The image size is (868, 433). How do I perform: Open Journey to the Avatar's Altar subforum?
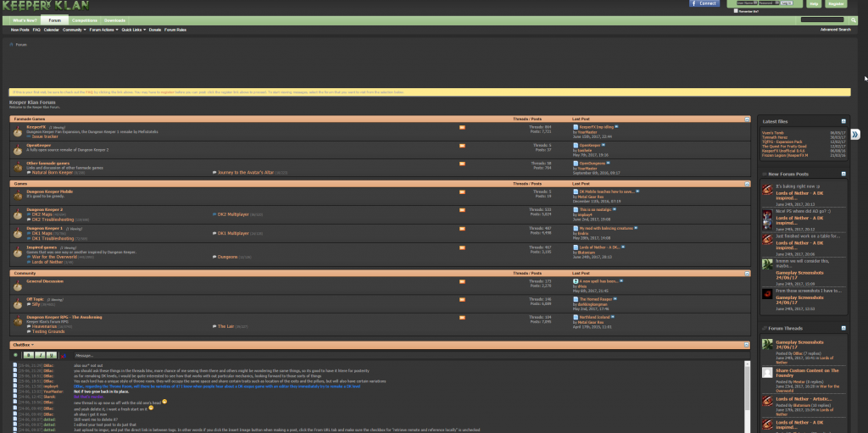click(246, 173)
